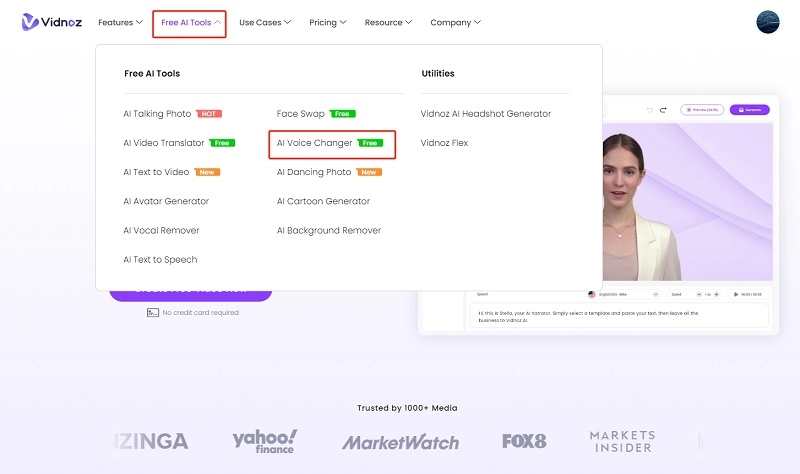Click "Trusted by 1000+ Media" text

407,408
